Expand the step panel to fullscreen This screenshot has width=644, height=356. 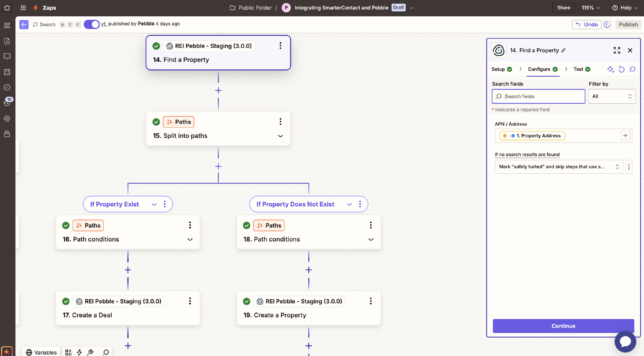(x=617, y=50)
